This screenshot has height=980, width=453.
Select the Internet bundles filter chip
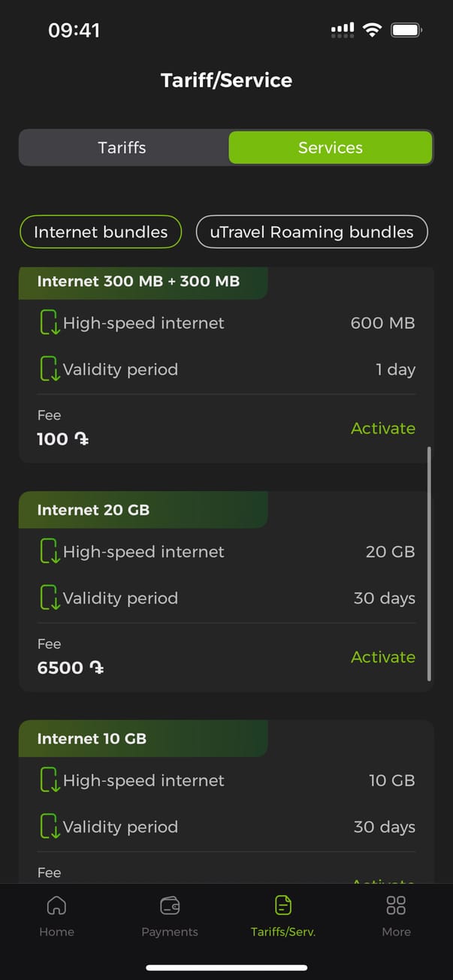tap(101, 232)
